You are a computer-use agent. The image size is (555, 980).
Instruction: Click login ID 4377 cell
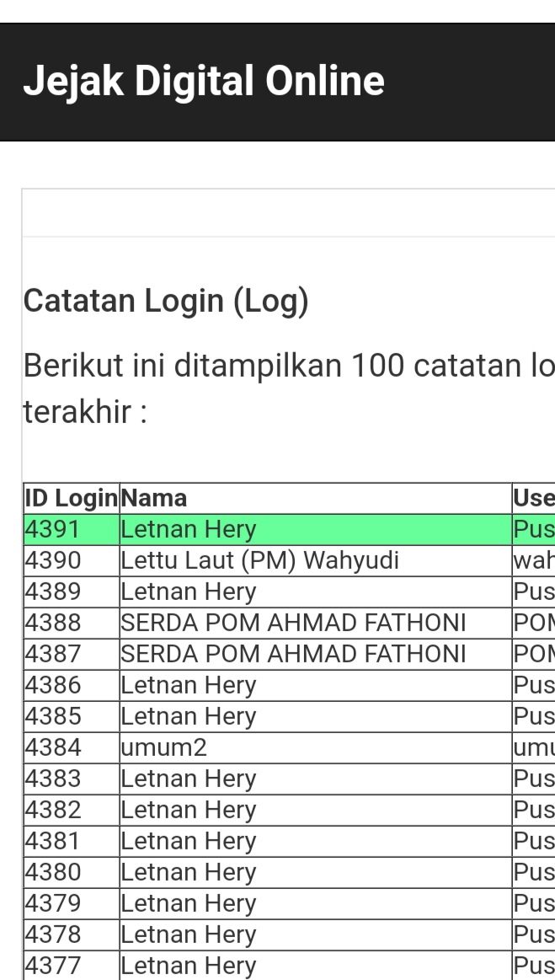53,966
